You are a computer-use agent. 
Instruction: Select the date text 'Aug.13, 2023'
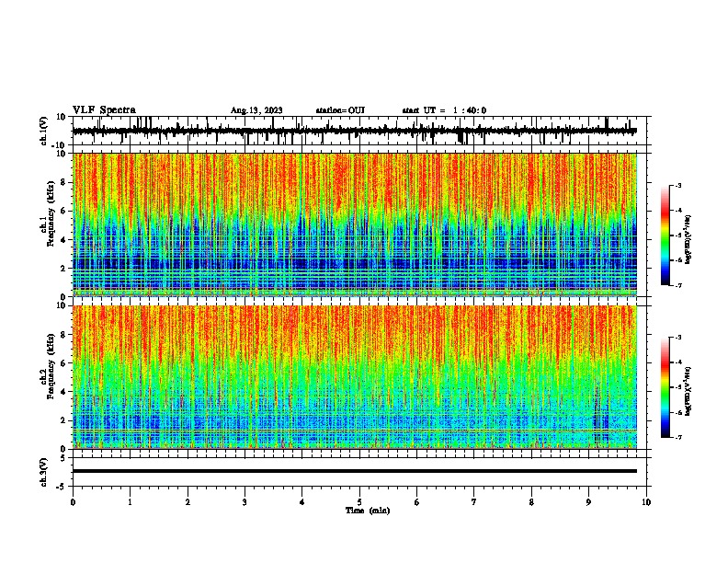pos(256,110)
